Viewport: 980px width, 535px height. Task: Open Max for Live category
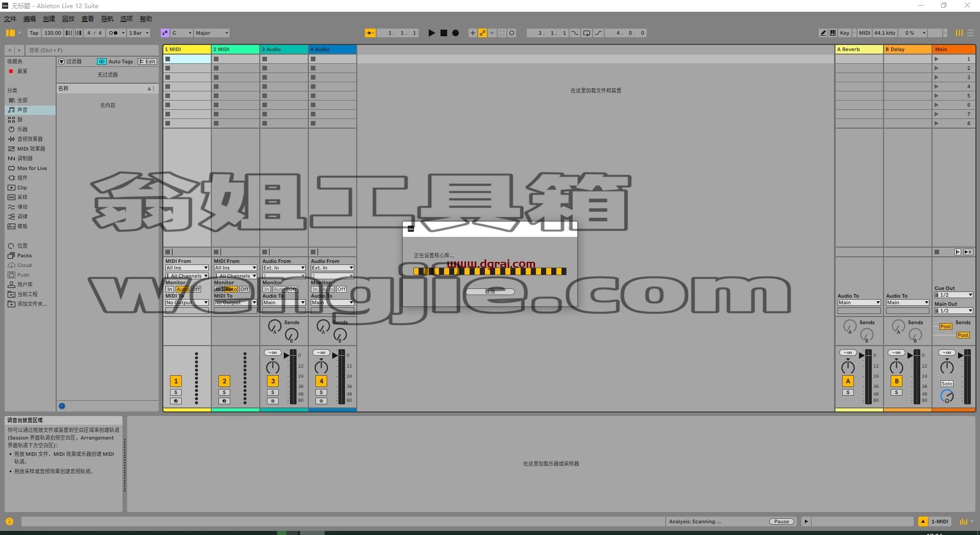pyautogui.click(x=30, y=168)
